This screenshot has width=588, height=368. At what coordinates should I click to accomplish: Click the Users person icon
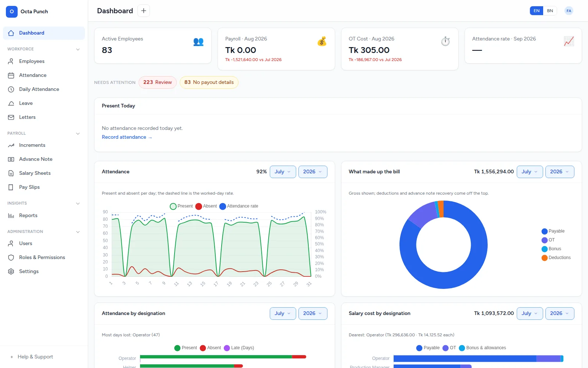11,244
